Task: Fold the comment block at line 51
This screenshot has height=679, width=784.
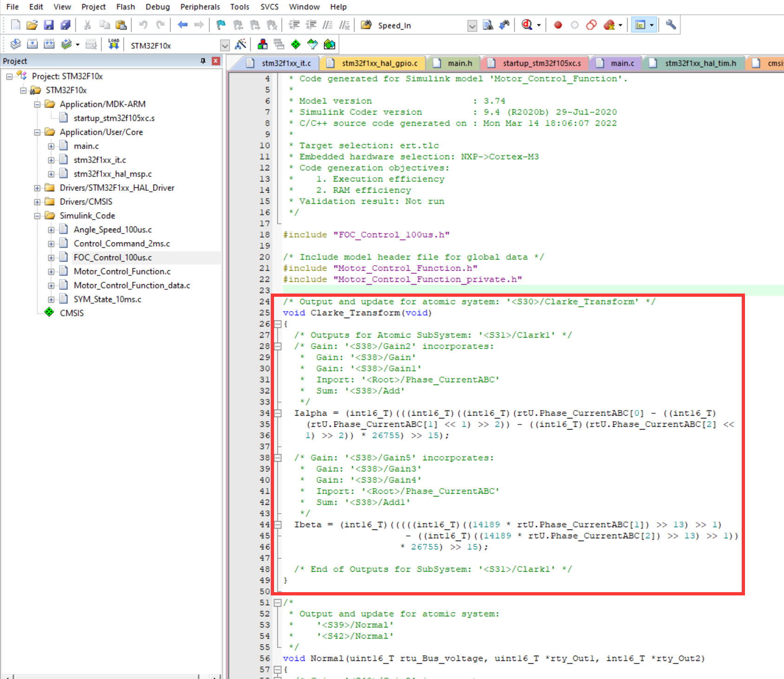Action: (278, 603)
